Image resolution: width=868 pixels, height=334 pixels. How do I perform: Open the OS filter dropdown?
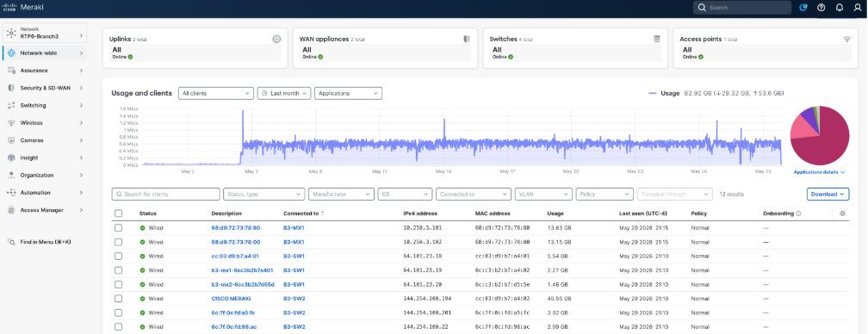405,194
